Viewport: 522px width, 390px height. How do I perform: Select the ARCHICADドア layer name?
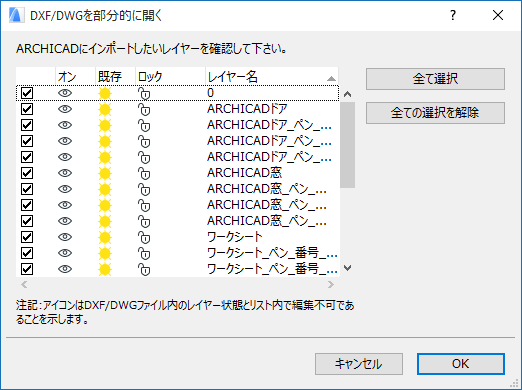click(247, 109)
